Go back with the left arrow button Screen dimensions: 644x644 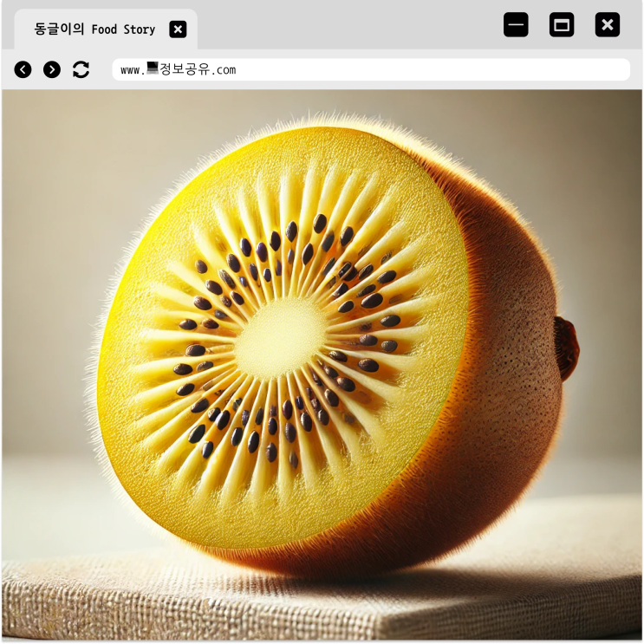coord(23,69)
